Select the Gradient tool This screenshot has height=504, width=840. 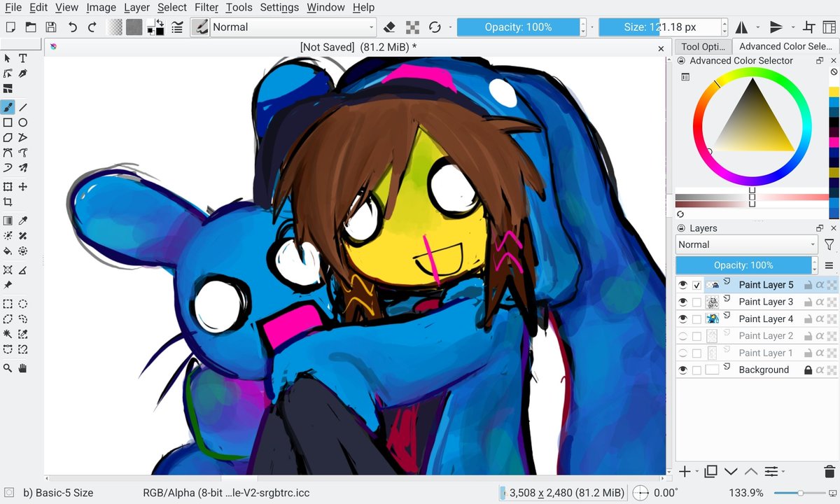pos(8,220)
